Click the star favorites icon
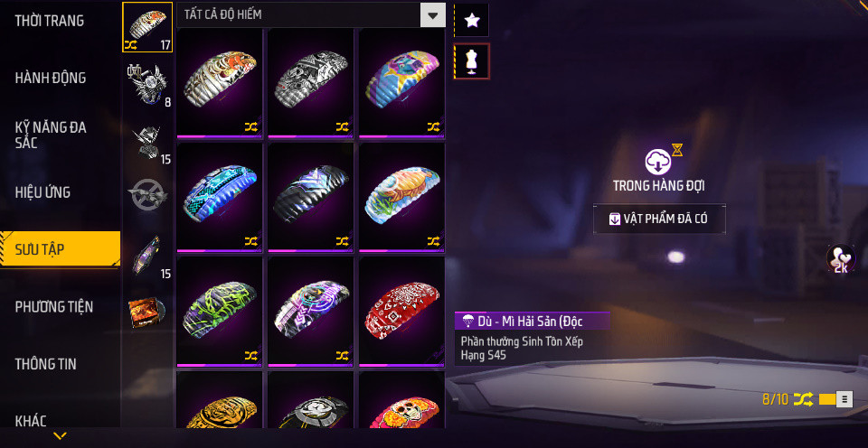The image size is (868, 448). pos(472,21)
